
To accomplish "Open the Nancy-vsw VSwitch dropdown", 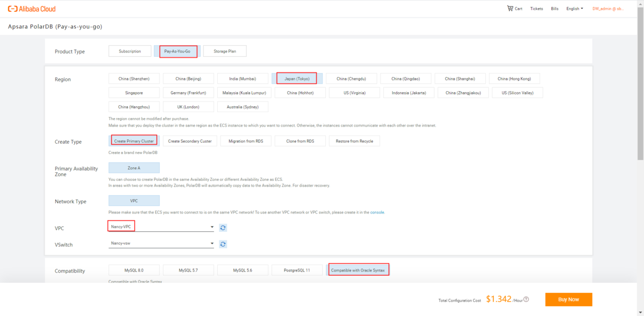I will pyautogui.click(x=161, y=244).
